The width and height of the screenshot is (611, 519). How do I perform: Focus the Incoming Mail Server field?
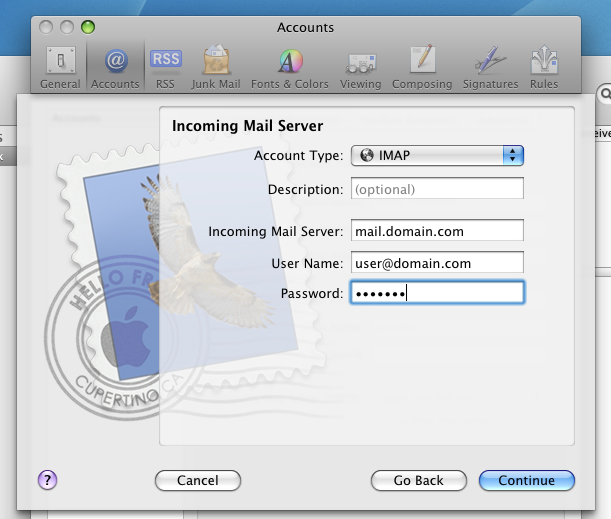pos(437,231)
